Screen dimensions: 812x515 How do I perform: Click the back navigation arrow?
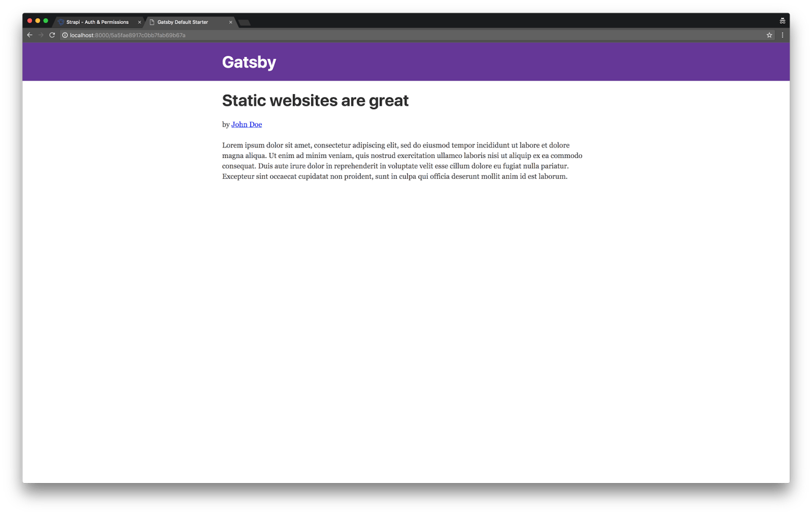[29, 35]
